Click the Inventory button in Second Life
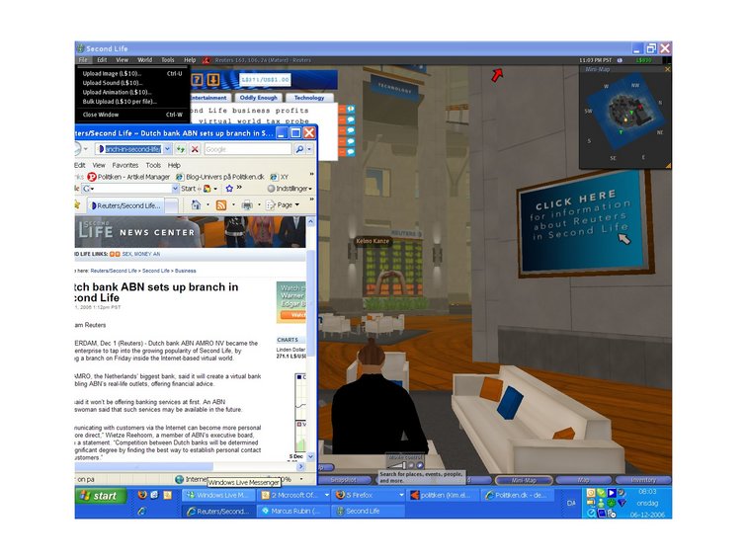The image size is (747, 560). click(643, 480)
